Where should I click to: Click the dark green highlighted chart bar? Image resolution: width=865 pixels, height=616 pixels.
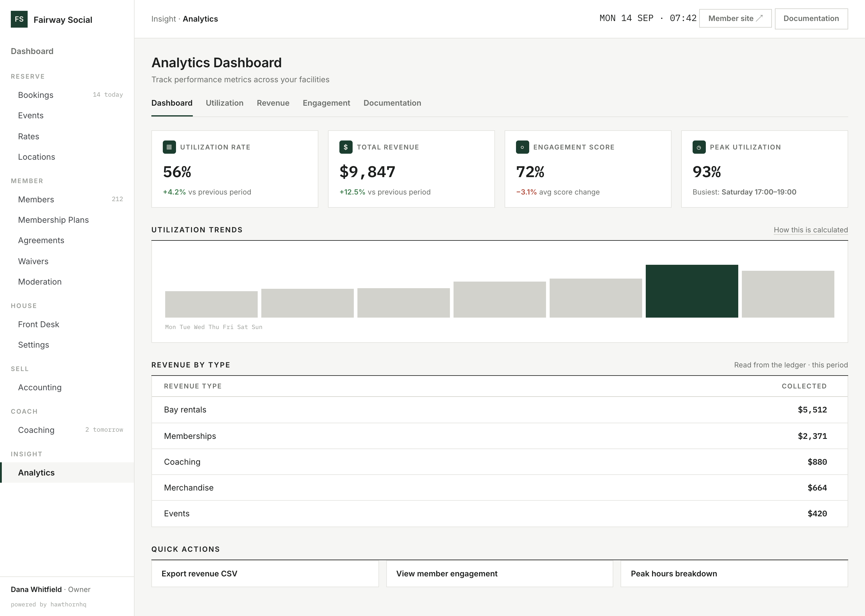tap(692, 291)
